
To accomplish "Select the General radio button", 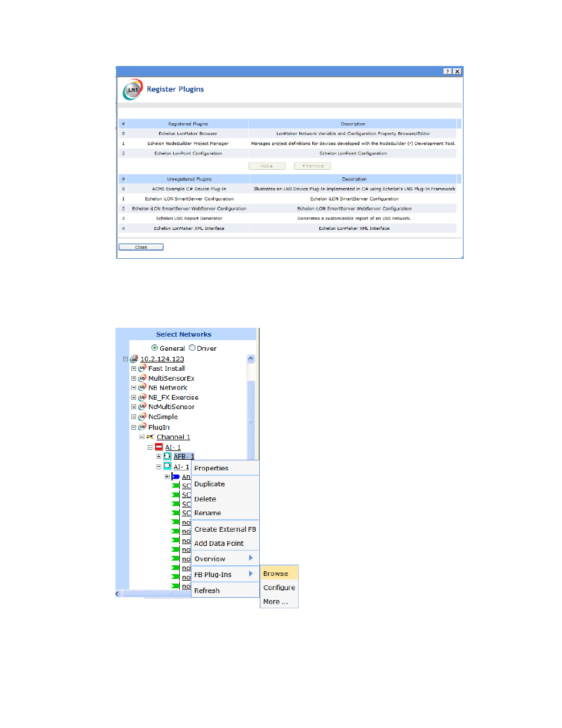I will pyautogui.click(x=154, y=348).
